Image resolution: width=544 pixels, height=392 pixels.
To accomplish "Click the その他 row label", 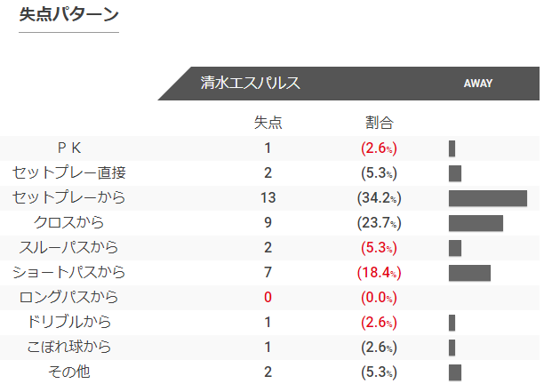I will (x=69, y=372).
